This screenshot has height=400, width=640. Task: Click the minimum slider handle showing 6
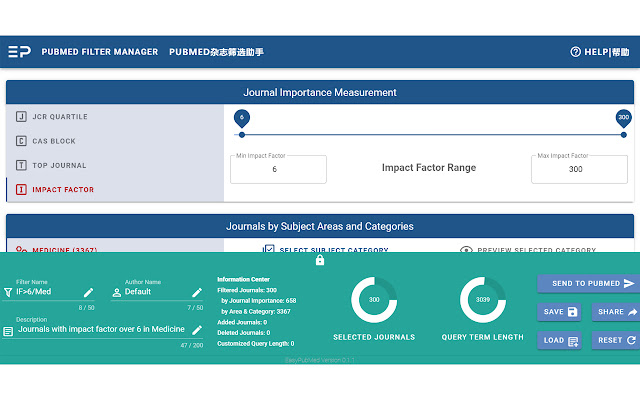[241, 119]
